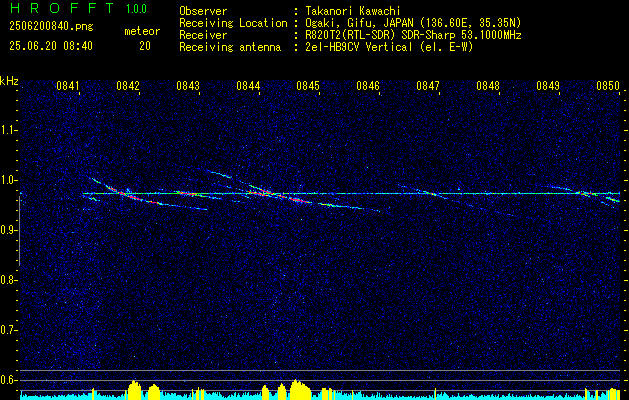
Task: Click time marker 0844
Action: tap(248, 86)
